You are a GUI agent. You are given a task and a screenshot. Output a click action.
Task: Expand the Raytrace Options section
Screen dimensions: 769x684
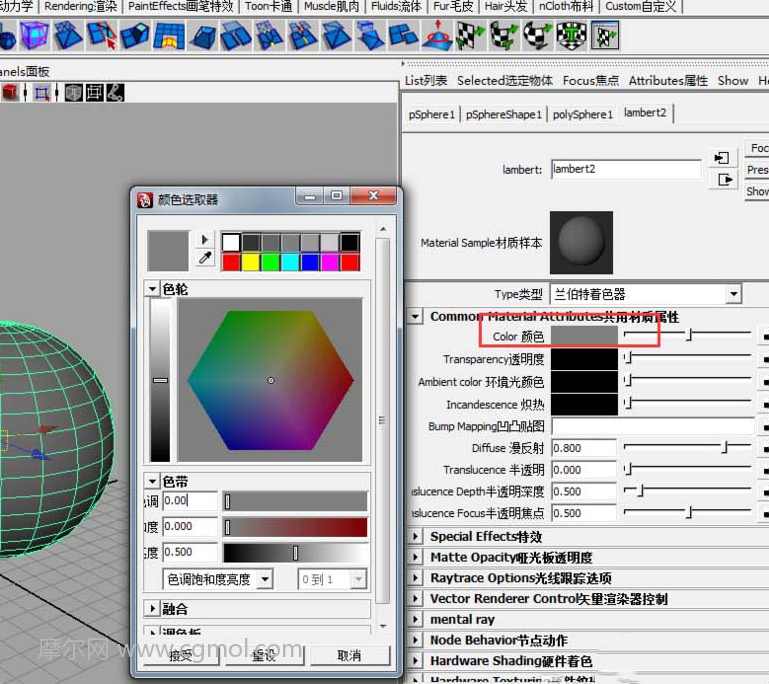tap(416, 579)
